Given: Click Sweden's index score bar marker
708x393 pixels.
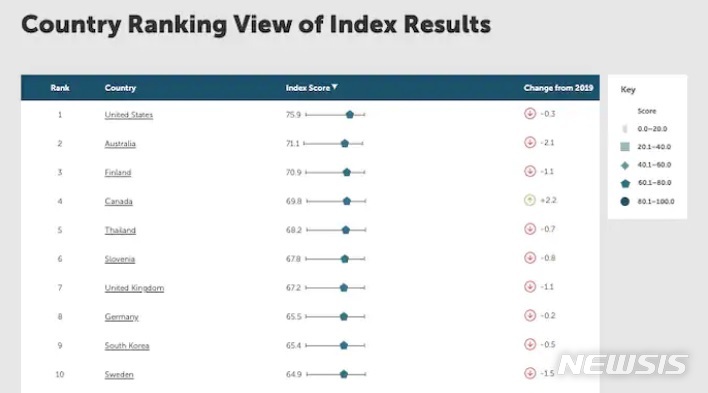Looking at the screenshot, I should [344, 374].
